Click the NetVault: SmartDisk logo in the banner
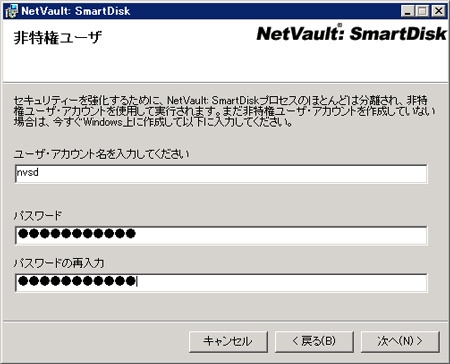Image resolution: width=450 pixels, height=364 pixels. pyautogui.click(x=352, y=33)
